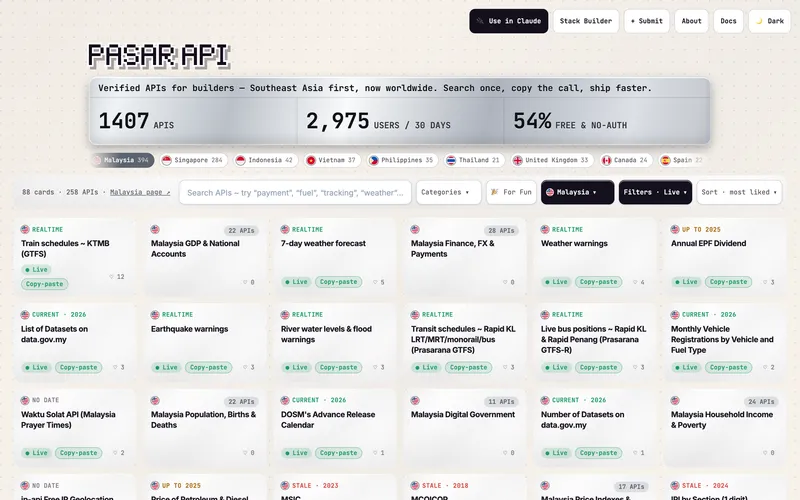Like the Live bus positions card
800x500 pixels.
click(x=639, y=367)
